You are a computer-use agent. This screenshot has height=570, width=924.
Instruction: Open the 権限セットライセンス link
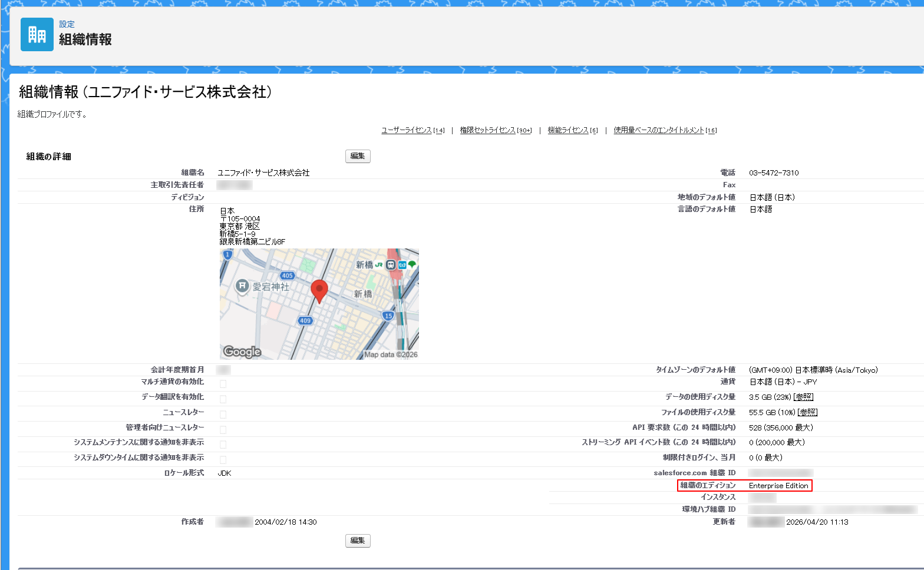[488, 130]
